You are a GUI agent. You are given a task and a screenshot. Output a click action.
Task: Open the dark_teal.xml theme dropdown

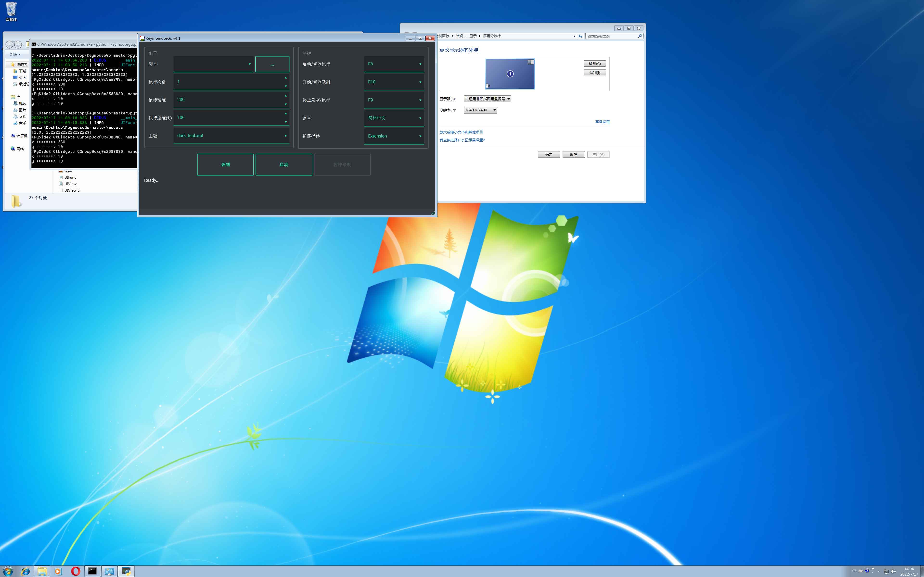point(231,136)
